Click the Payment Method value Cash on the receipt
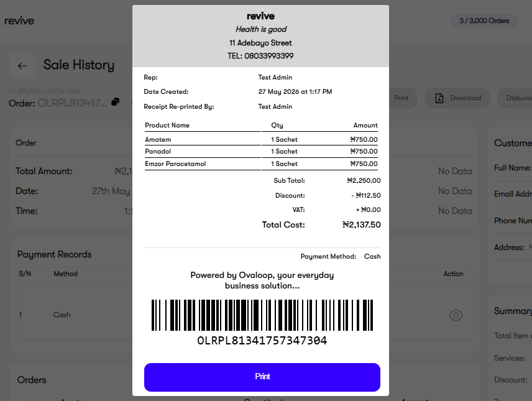Screen dimensions: 532x401 pyautogui.click(x=372, y=257)
